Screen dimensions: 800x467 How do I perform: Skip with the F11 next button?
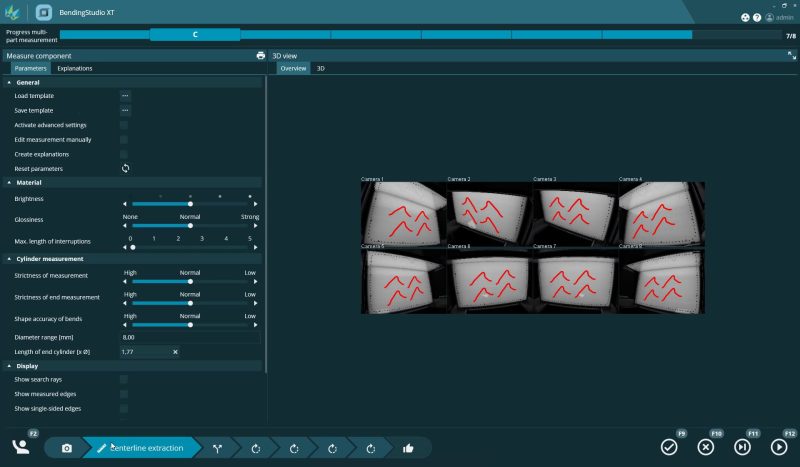click(742, 447)
